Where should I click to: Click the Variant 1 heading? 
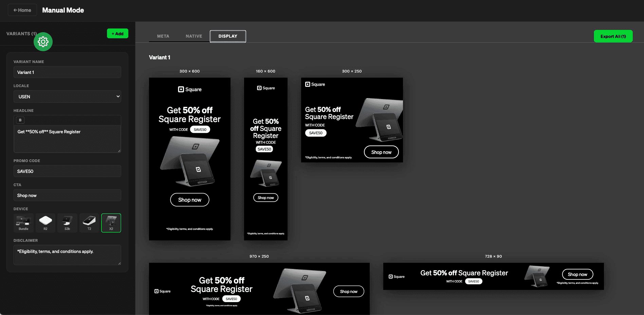point(160,57)
